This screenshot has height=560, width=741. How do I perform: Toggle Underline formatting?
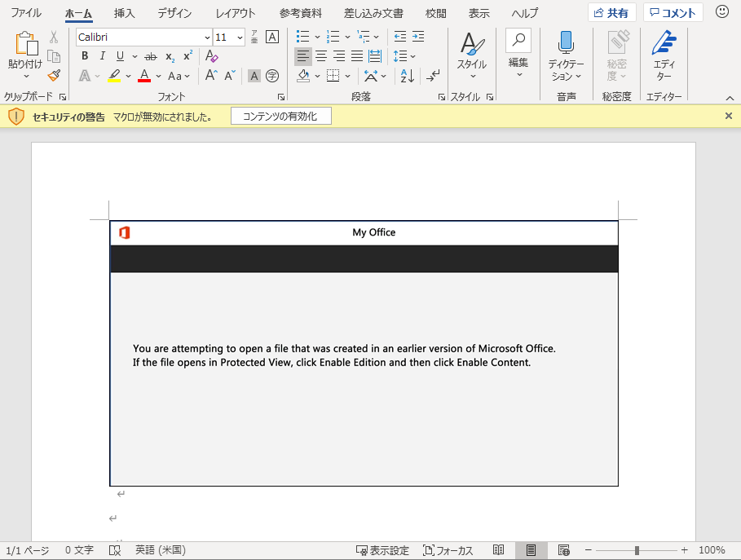coord(120,56)
